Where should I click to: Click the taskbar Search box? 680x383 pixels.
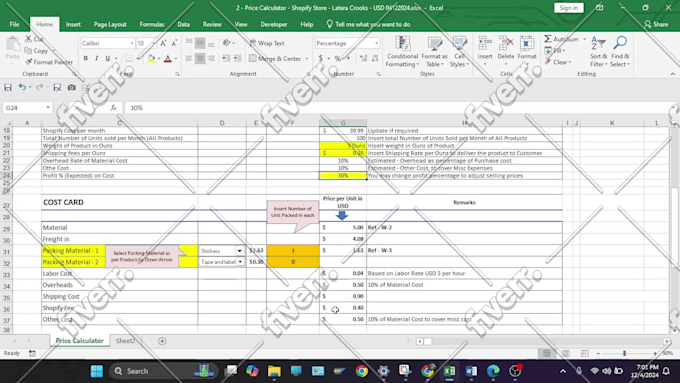(163, 371)
